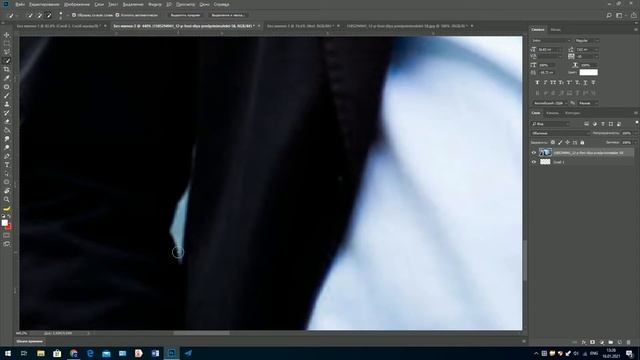Viewport: 640px width, 360px height.
Task: Hide the top photo layer eye icon
Action: [533, 153]
